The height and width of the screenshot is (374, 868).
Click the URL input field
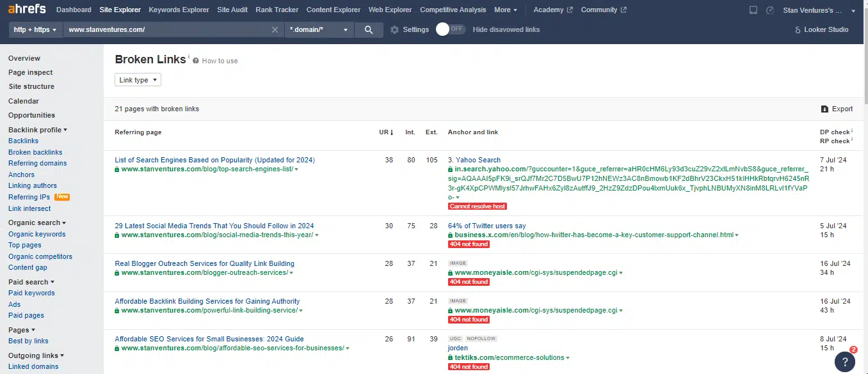[x=166, y=30]
